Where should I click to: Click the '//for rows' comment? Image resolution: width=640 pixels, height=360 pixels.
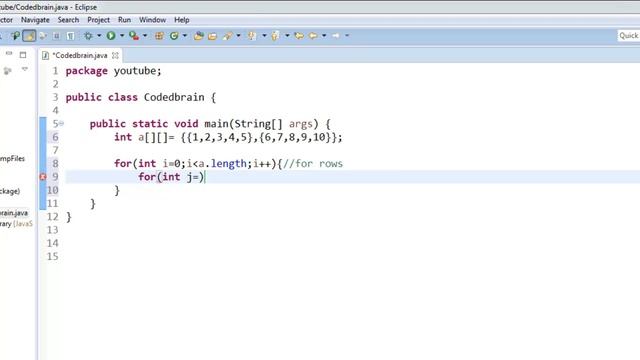click(x=313, y=164)
